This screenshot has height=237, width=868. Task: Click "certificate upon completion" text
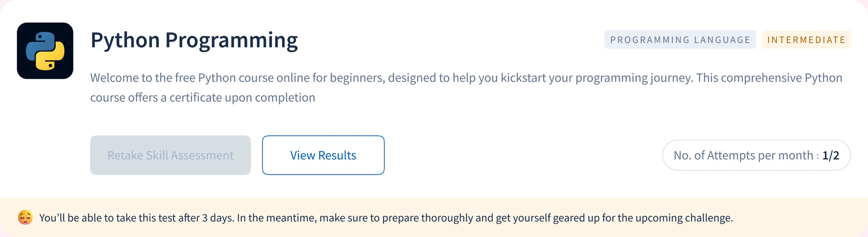[242, 98]
